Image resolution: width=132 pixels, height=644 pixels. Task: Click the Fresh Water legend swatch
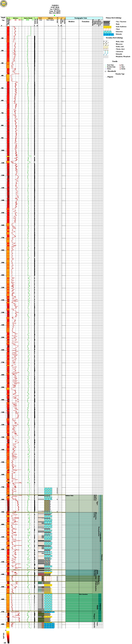tap(106, 65)
